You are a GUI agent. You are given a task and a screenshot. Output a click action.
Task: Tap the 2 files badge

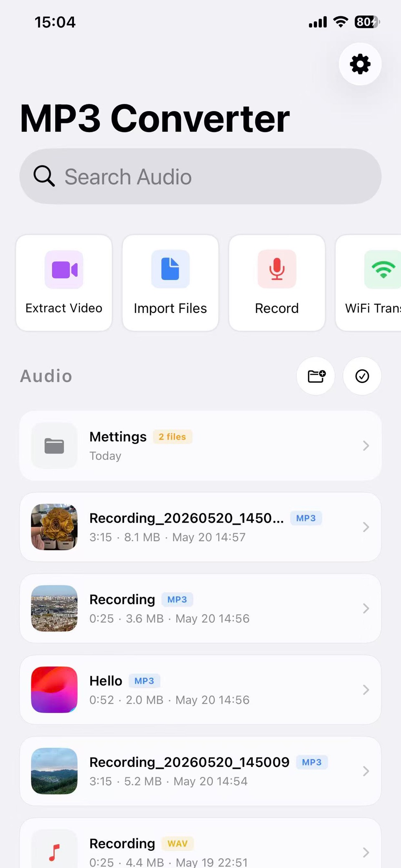(x=172, y=437)
